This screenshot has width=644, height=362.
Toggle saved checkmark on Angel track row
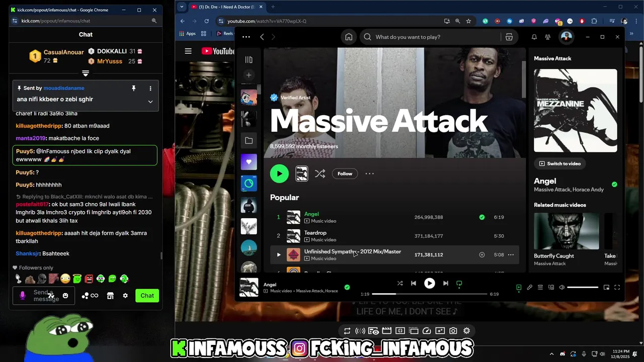[482, 217]
